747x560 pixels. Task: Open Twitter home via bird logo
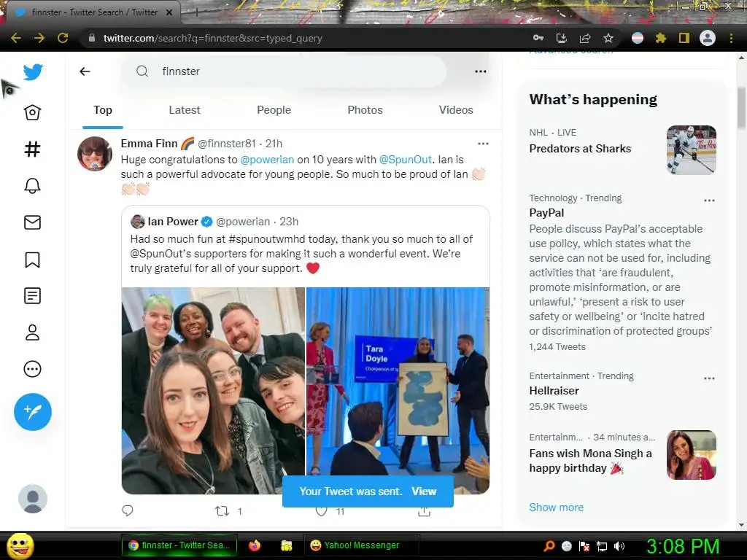(32, 72)
